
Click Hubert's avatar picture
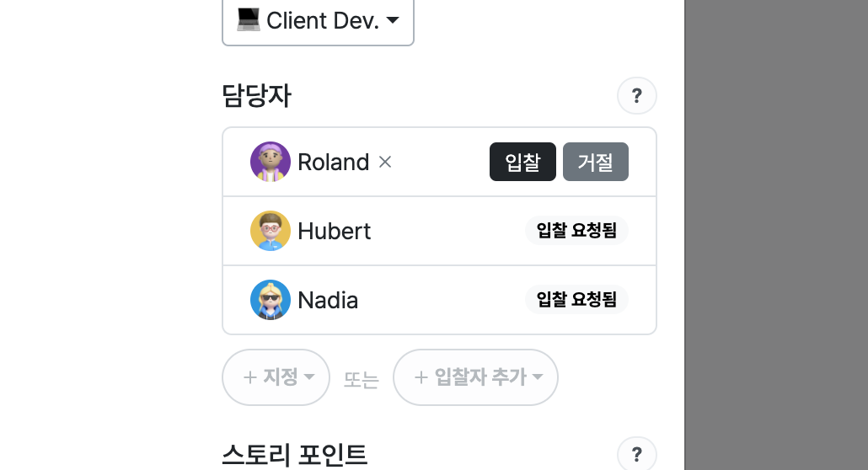click(x=271, y=231)
